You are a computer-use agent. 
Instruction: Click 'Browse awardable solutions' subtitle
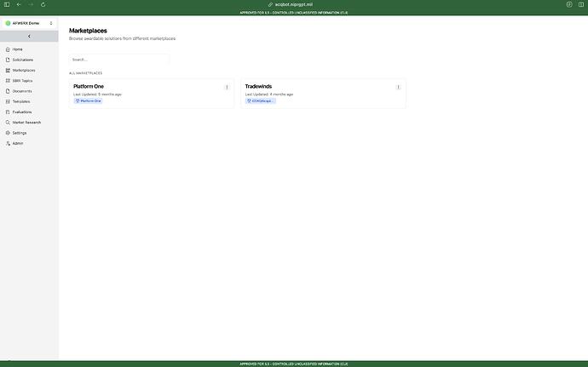click(122, 38)
